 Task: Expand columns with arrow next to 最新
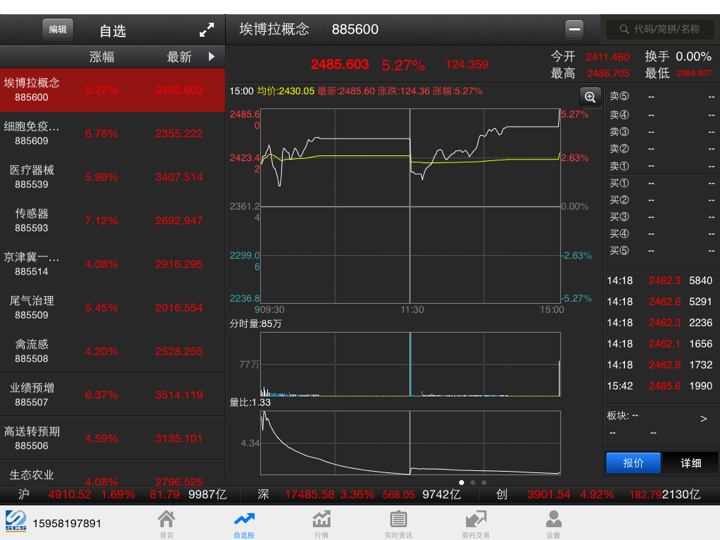(x=211, y=57)
